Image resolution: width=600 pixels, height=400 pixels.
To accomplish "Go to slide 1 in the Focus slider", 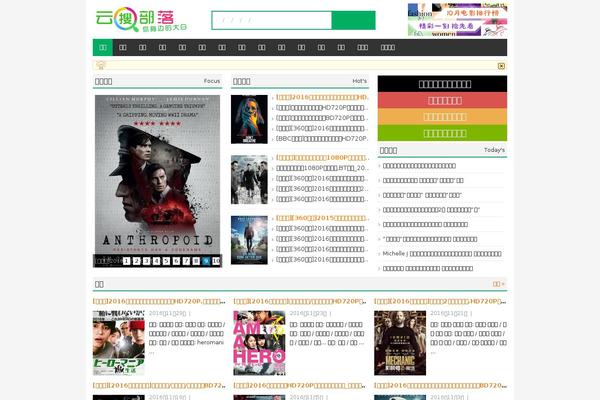I will [x=126, y=261].
